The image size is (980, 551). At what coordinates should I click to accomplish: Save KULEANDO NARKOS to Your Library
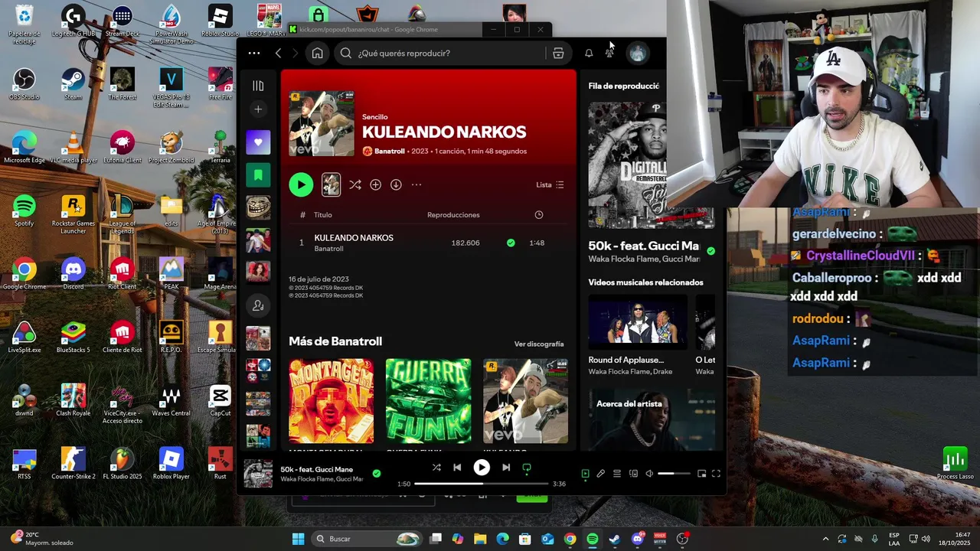(375, 184)
